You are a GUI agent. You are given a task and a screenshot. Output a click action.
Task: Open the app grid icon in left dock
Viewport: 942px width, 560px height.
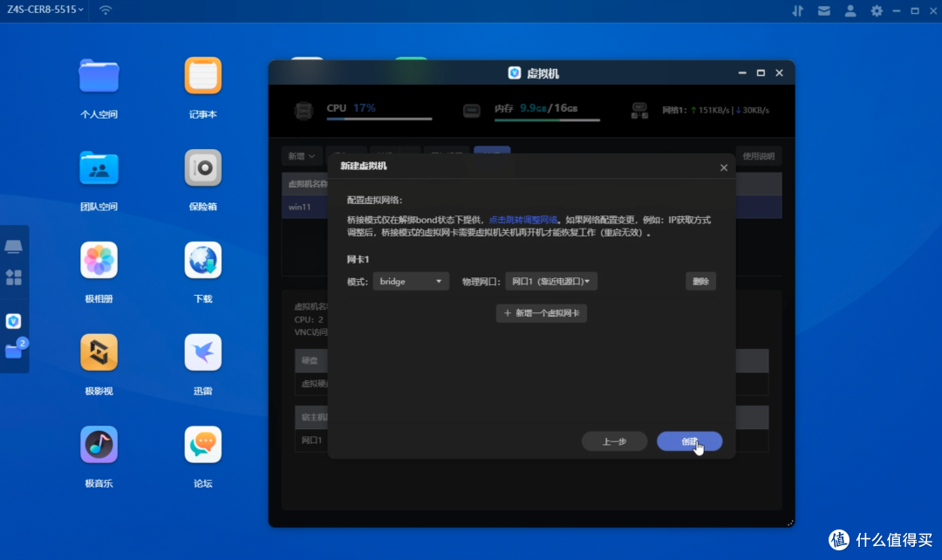[x=13, y=277]
